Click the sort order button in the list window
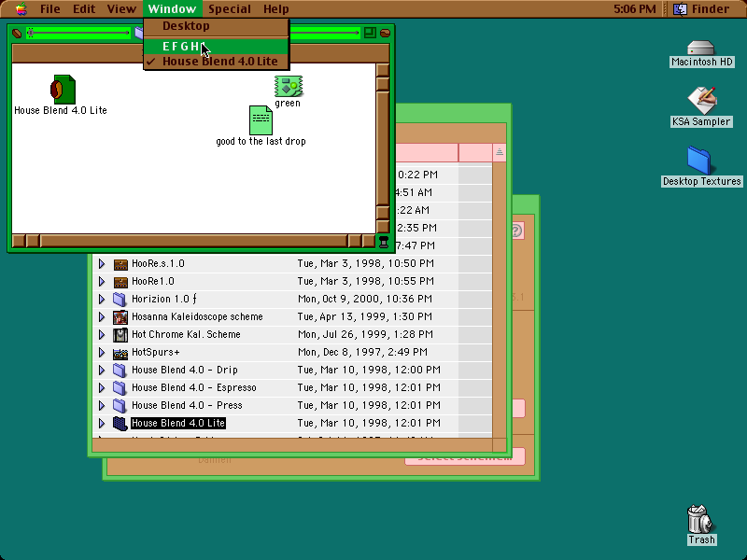 click(500, 152)
